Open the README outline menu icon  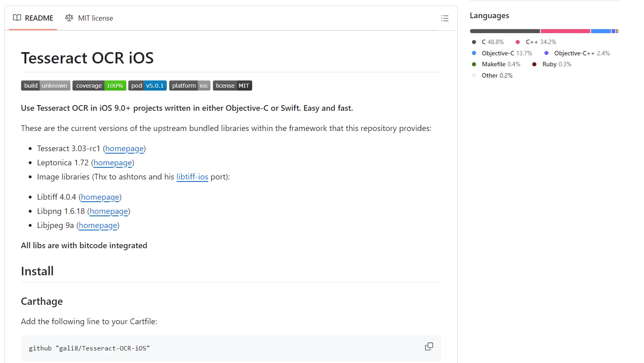point(444,18)
